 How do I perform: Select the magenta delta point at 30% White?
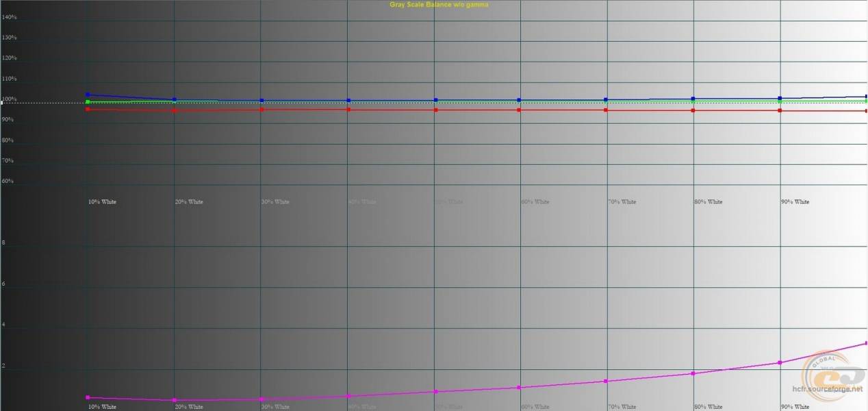(x=261, y=399)
